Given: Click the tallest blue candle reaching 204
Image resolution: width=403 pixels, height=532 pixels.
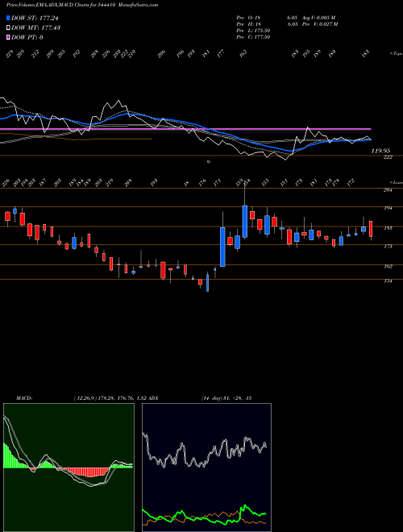Looking at the screenshot, I should pyautogui.click(x=244, y=221).
